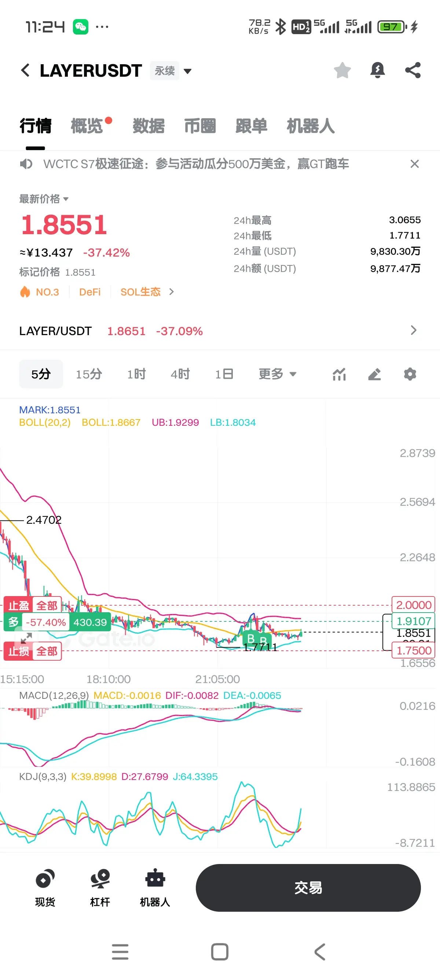Switch to the 币圈 tab
This screenshot has height=980, width=440.
point(200,126)
